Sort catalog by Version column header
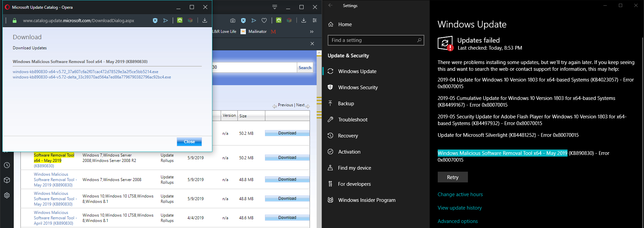644x228 pixels. (229, 115)
